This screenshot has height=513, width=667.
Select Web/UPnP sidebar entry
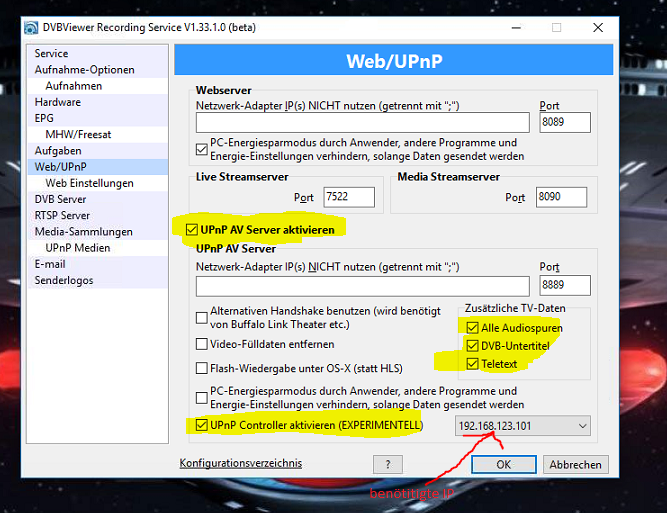click(x=98, y=167)
